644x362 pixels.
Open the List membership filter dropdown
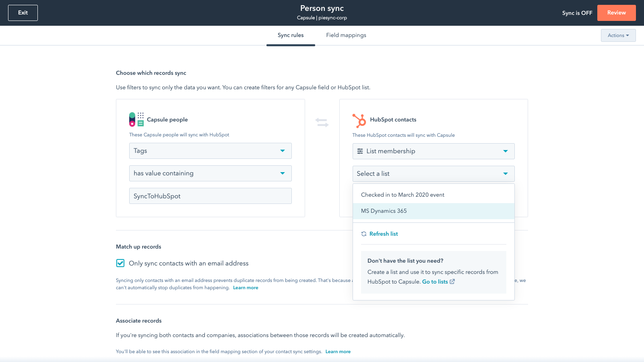click(433, 151)
